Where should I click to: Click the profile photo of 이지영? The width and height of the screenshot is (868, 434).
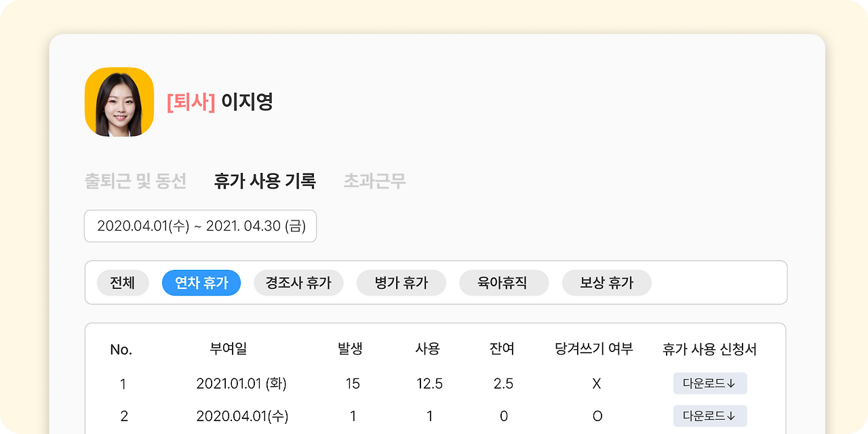119,102
